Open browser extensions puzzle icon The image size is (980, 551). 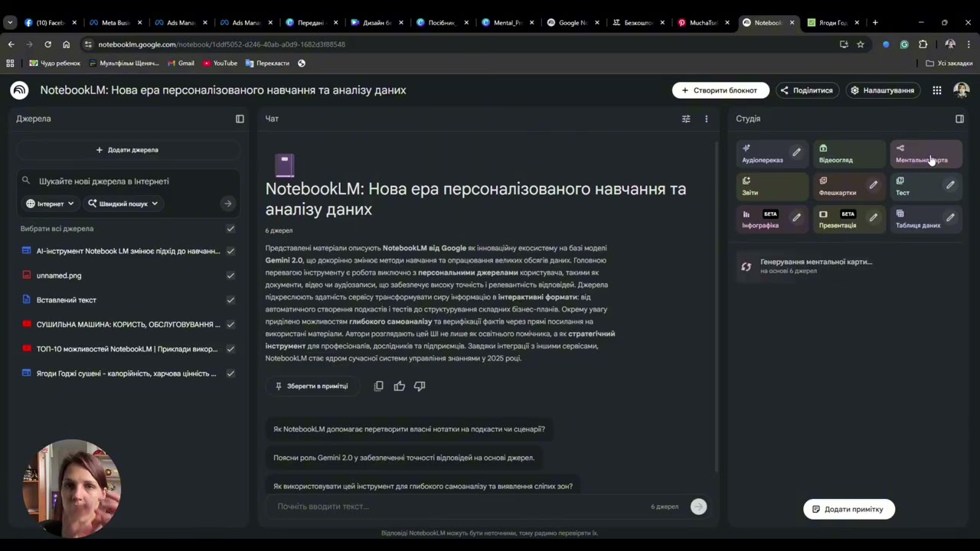pos(923,44)
